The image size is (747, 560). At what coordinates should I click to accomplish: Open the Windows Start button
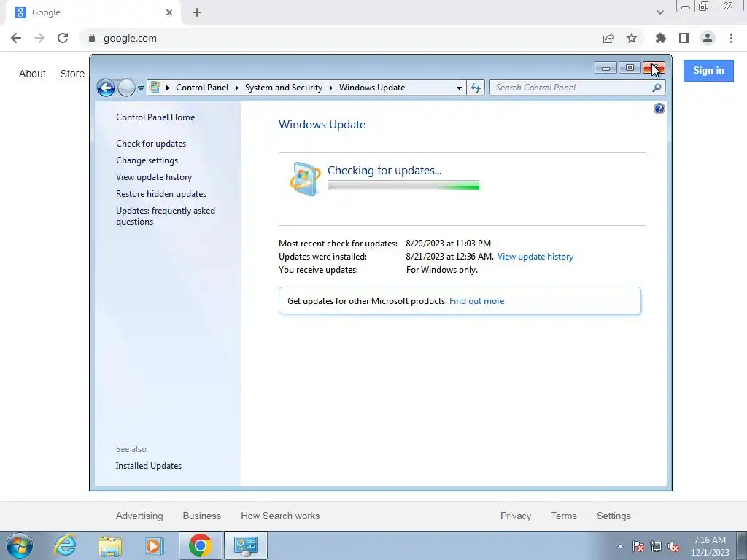point(20,545)
